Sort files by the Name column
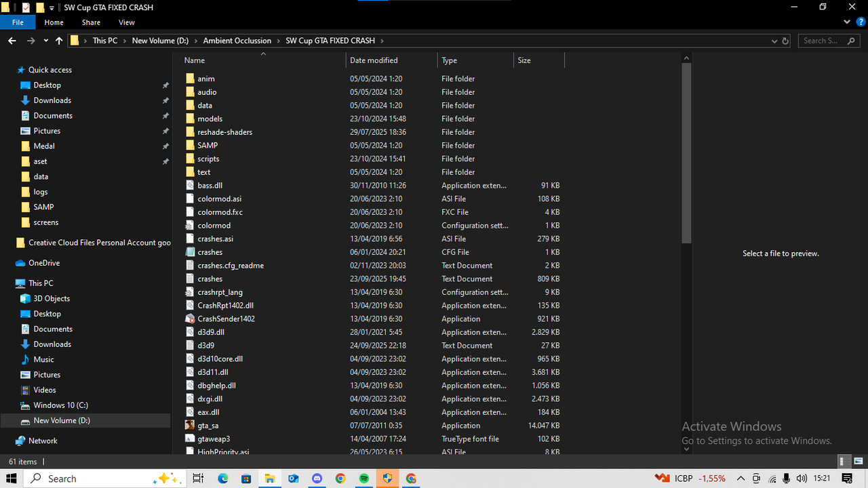 coord(195,60)
